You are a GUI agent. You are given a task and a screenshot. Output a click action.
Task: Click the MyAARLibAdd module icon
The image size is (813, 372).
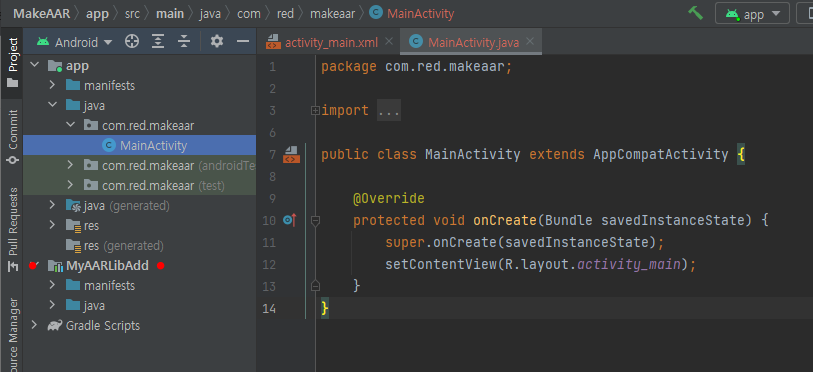click(x=55, y=266)
